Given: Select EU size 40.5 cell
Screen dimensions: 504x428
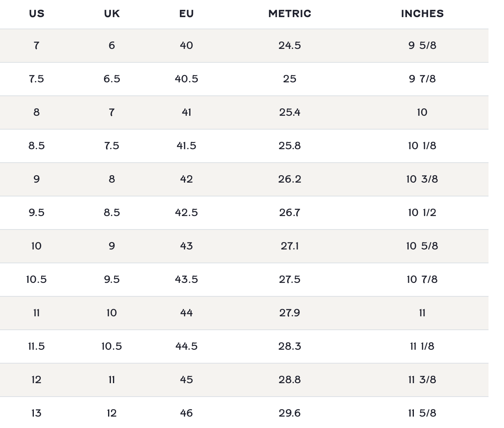Looking at the screenshot, I should (186, 79).
